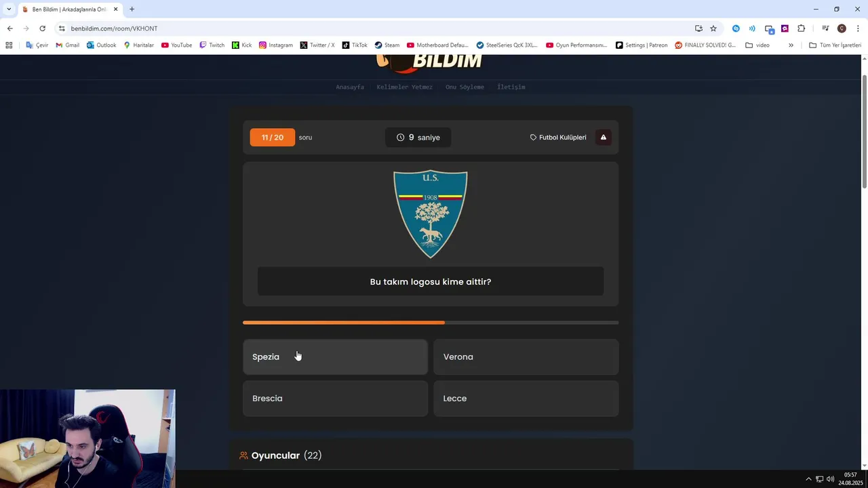
Task: Open Kelimeler Yetmez nav link
Action: 404,87
